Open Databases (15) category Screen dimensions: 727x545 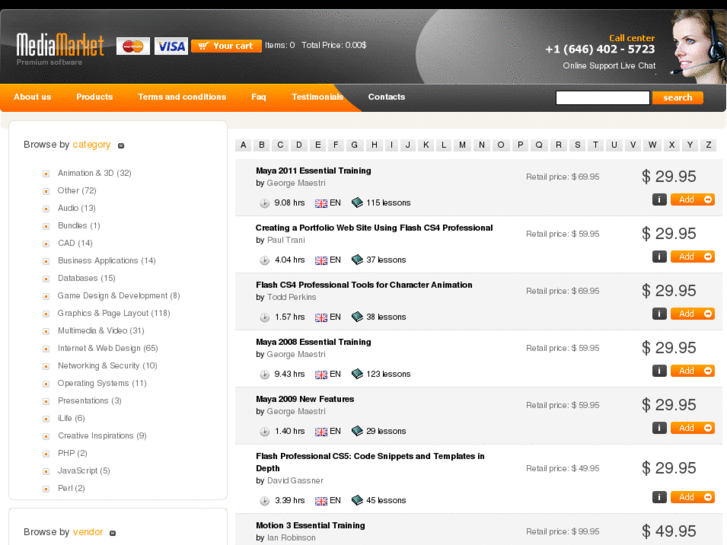click(x=86, y=278)
